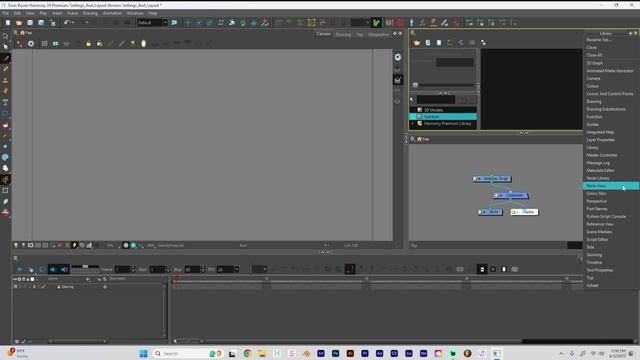Click the green refresh icon in the Library toolbar
Image resolution: width=640 pixels, height=360 pixels.
[x=450, y=42]
